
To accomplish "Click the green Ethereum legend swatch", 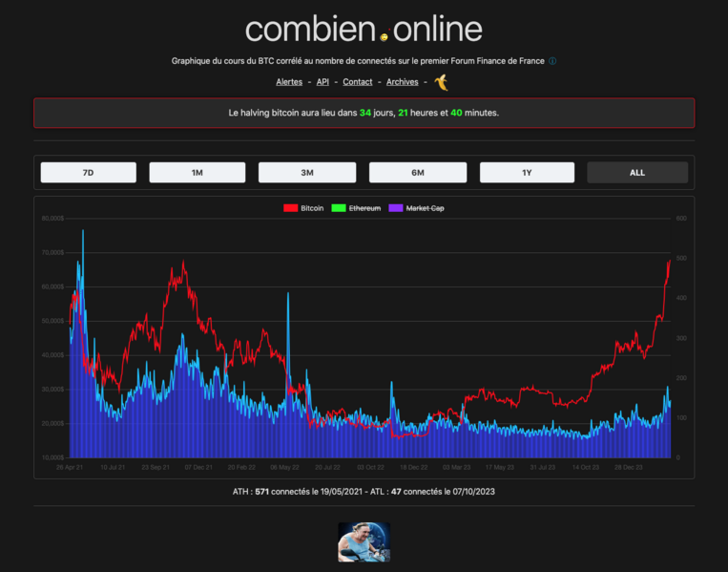I will [339, 208].
